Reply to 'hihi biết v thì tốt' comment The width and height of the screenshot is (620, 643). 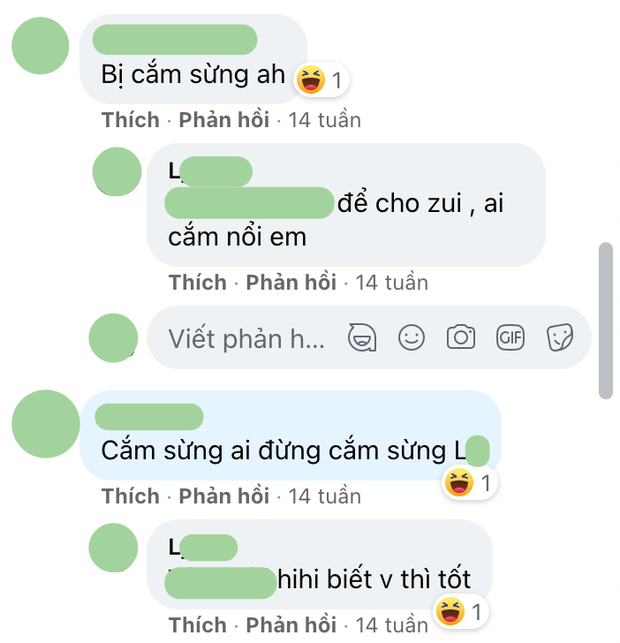pyautogui.click(x=291, y=625)
